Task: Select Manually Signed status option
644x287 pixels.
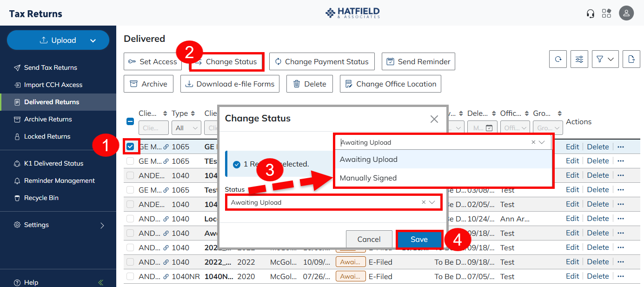Action: click(368, 178)
